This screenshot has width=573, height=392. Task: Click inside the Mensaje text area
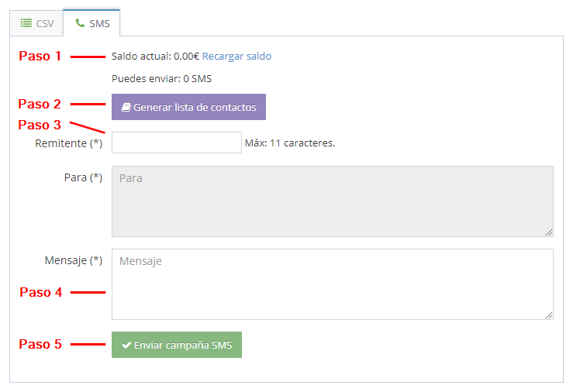pos(332,284)
